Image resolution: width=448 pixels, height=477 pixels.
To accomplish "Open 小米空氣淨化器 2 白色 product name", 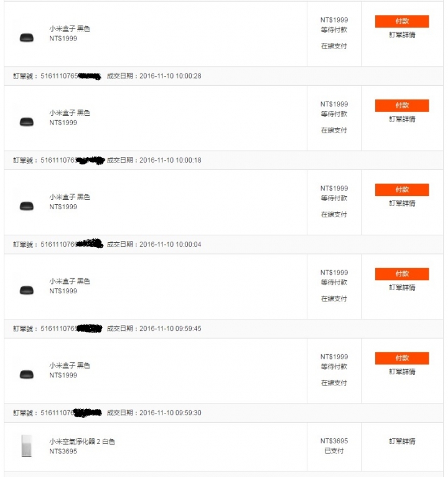I will pos(82,442).
